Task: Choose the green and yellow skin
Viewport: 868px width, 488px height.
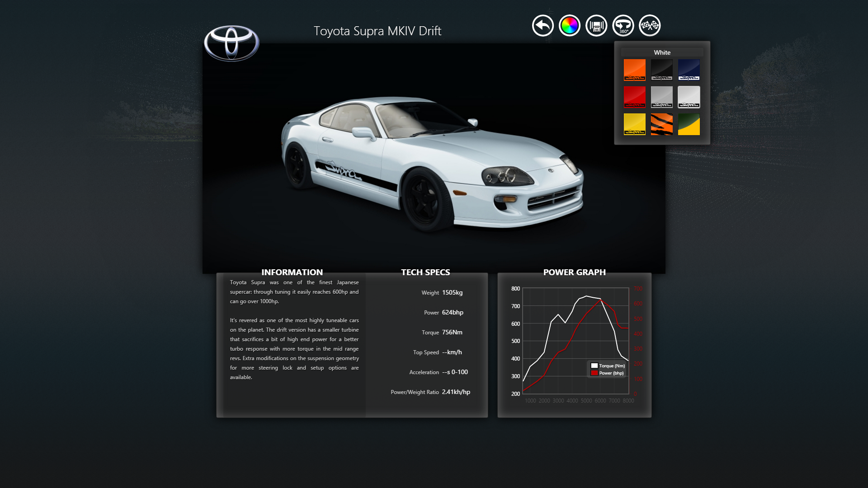Action: 689,124
